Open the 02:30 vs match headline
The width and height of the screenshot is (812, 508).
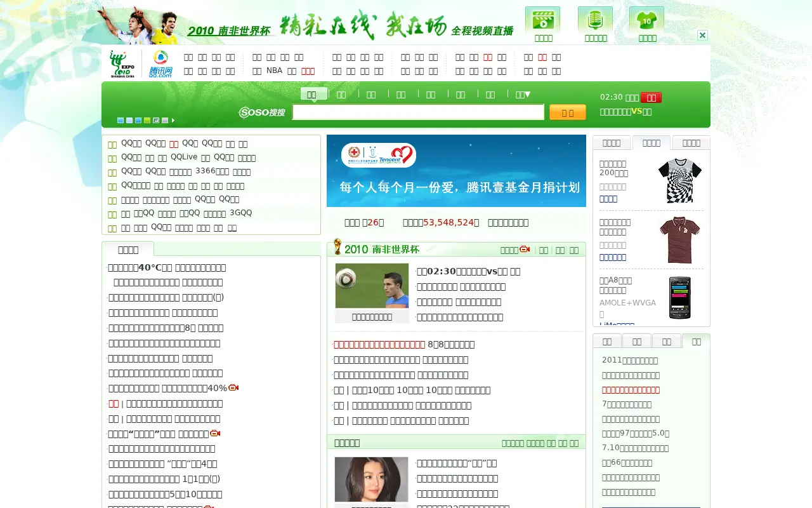pyautogui.click(x=468, y=271)
